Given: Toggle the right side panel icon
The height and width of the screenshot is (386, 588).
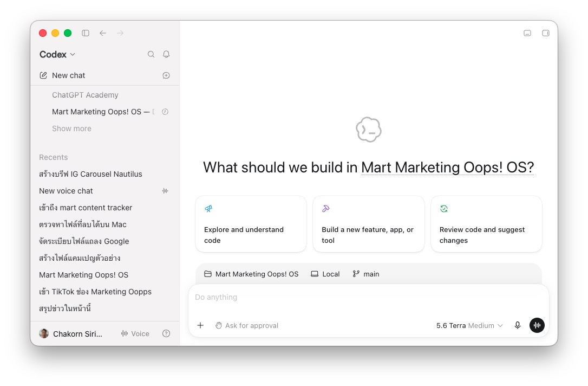Looking at the screenshot, I should tap(546, 33).
